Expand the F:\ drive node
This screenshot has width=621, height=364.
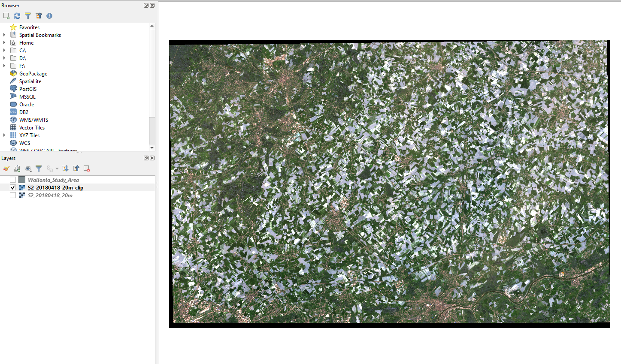[x=4, y=66]
